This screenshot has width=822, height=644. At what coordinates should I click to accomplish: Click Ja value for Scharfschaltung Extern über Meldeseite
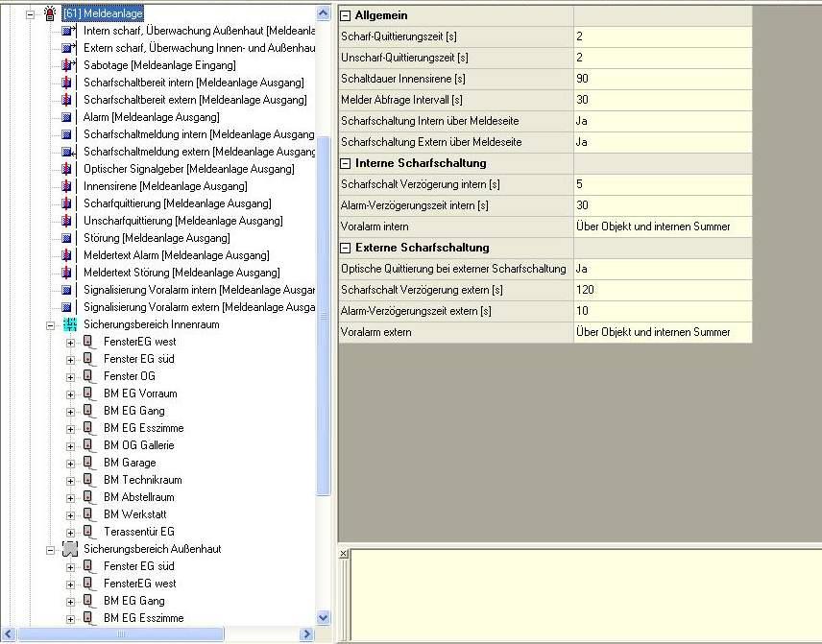663,142
